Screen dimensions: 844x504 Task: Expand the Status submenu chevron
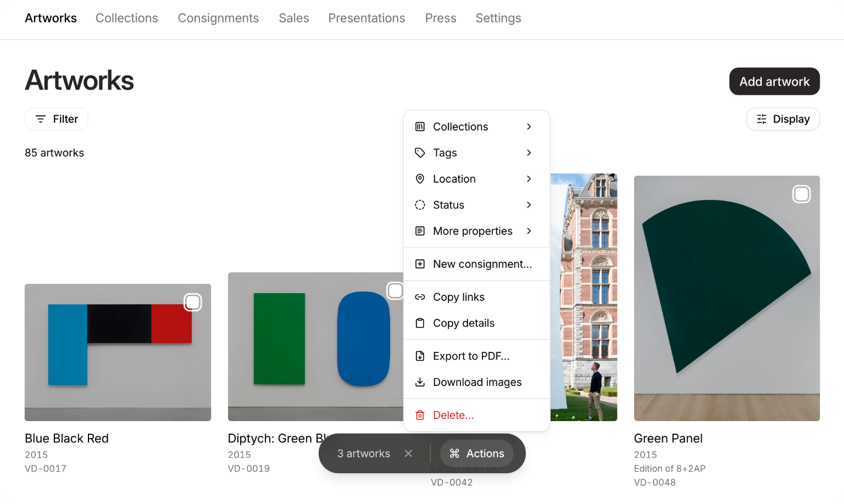tap(529, 205)
